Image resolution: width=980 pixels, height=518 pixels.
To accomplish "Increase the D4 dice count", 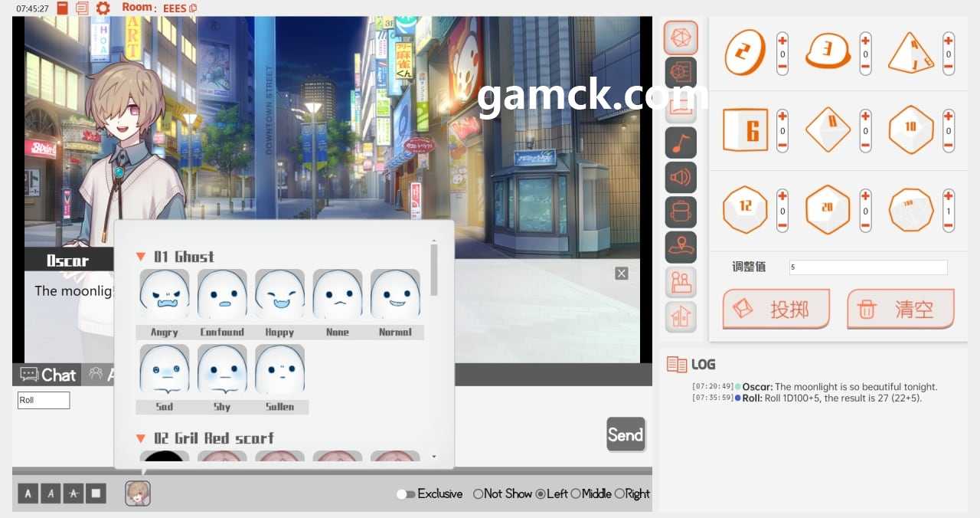I will coord(949,39).
